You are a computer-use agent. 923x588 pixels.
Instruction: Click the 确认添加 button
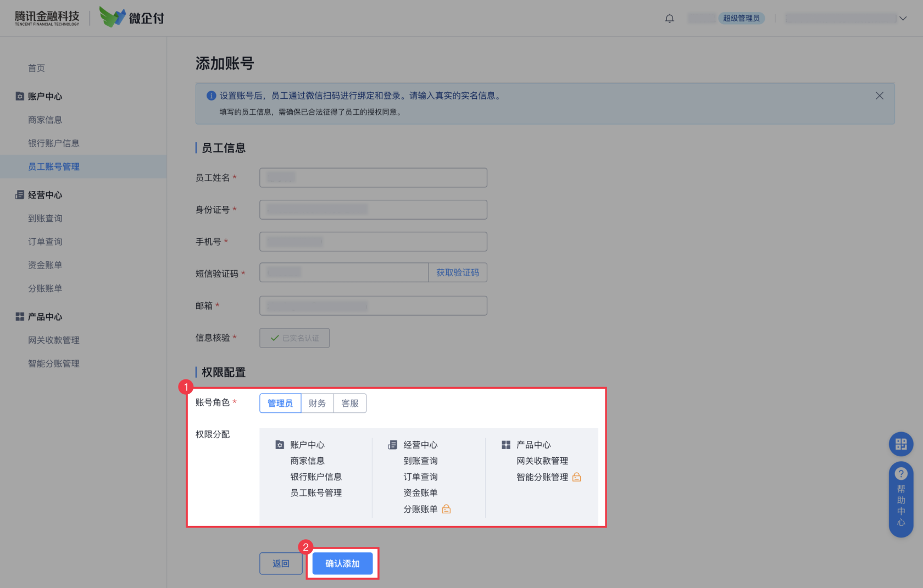342,564
